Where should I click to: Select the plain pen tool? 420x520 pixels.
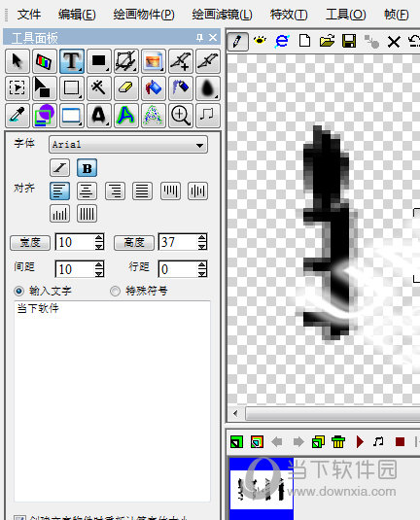point(208,61)
